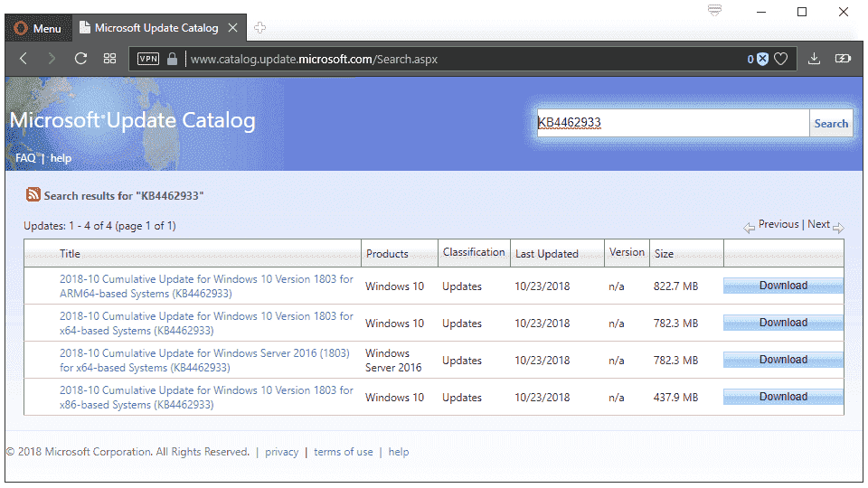
Task: Click the RSS feed icon
Action: 33,194
